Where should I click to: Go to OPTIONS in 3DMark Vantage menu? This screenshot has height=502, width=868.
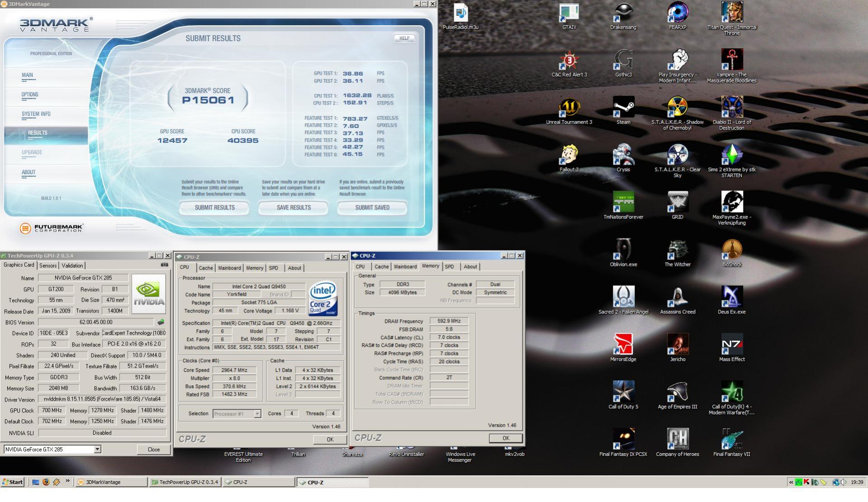tap(30, 95)
